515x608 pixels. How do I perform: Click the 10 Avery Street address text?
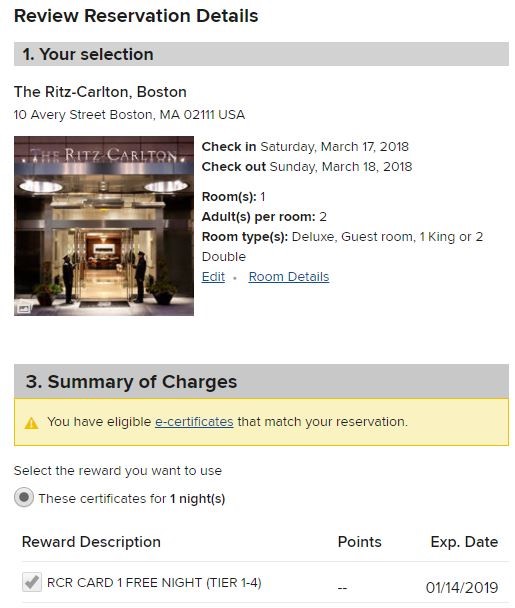[x=130, y=115]
